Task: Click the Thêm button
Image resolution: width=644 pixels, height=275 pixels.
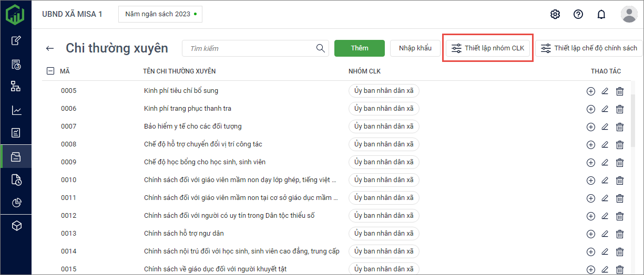Action: [x=360, y=48]
